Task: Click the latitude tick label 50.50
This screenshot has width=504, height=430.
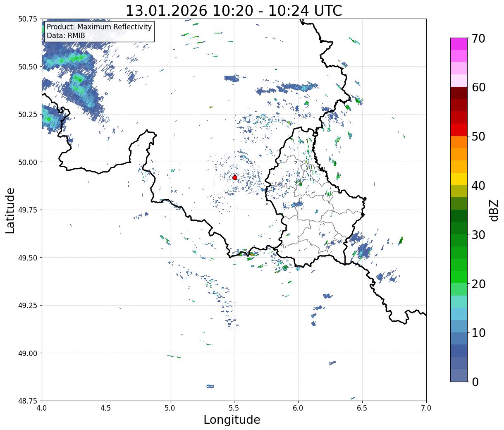Action: [28, 67]
